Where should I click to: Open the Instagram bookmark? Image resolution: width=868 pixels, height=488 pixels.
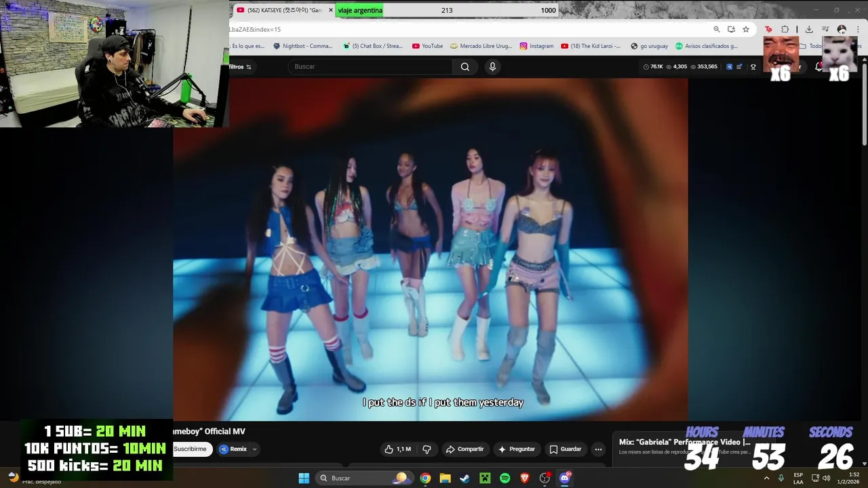click(537, 46)
